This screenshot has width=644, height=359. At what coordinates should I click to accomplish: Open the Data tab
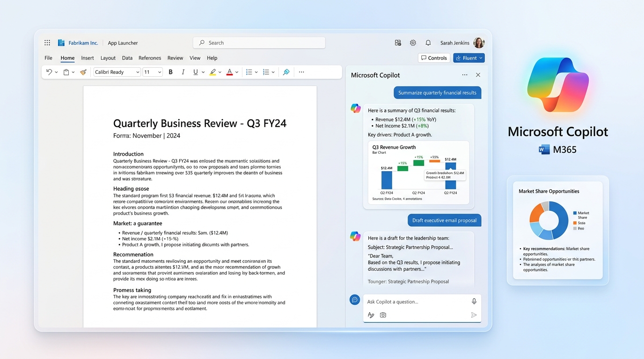[127, 58]
